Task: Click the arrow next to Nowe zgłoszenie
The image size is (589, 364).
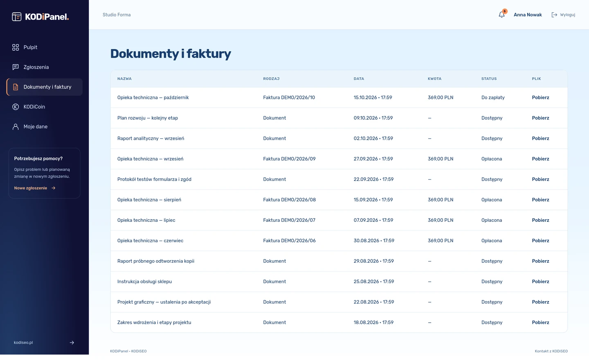Action: 54,188
